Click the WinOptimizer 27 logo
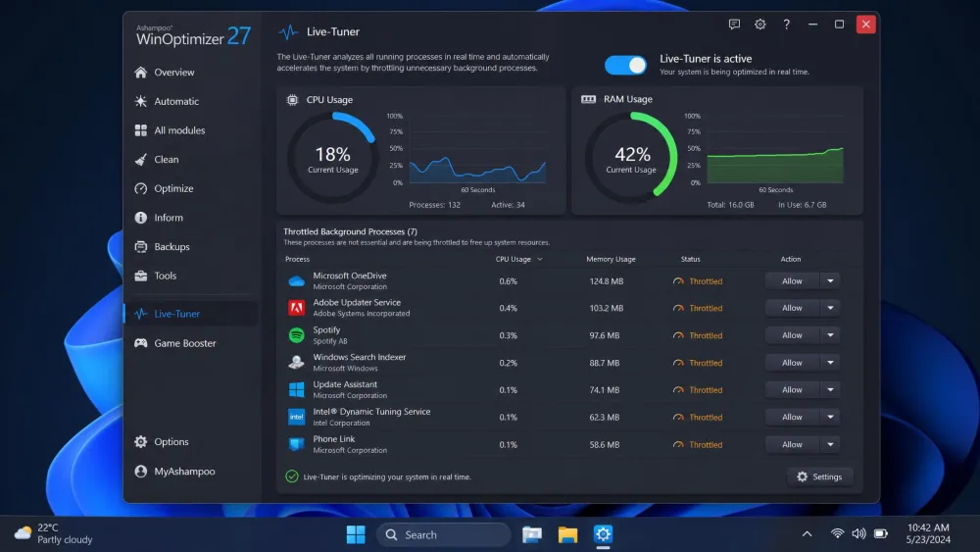Viewport: 980px width, 552px height. (x=193, y=36)
